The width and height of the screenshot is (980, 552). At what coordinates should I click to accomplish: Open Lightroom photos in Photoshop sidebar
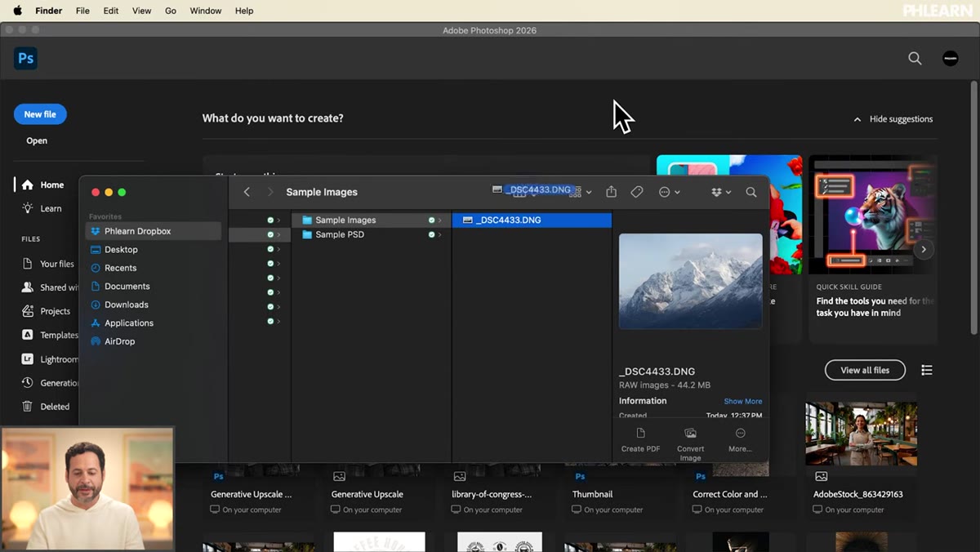click(x=49, y=359)
